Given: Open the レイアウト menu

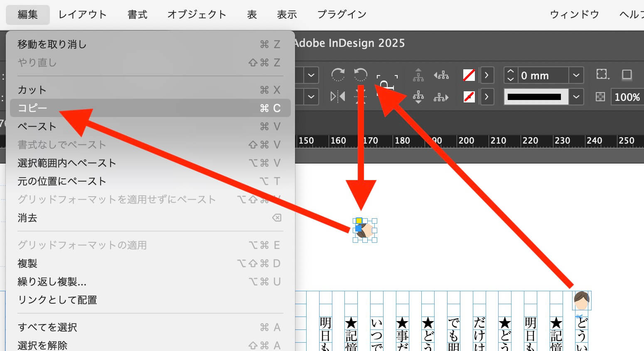Looking at the screenshot, I should pos(82,15).
